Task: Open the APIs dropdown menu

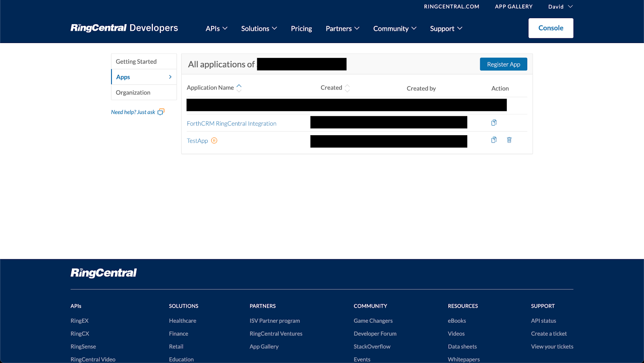Action: pos(216,28)
